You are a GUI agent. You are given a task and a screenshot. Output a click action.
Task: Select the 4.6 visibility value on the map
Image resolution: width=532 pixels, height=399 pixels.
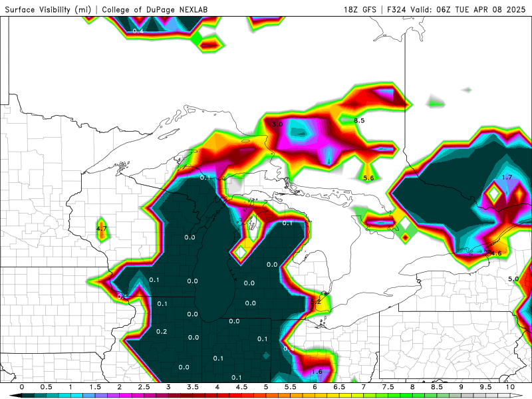tap(496, 253)
